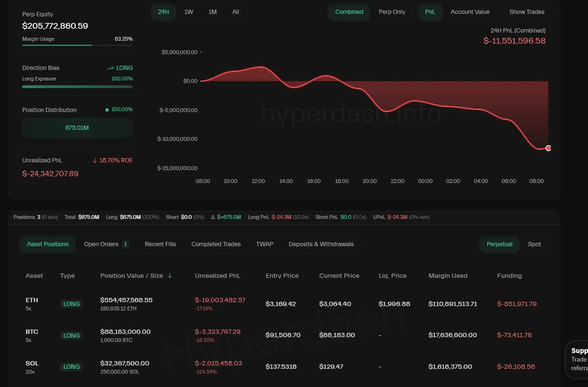Select the All time range
The height and width of the screenshot is (387, 588).
click(x=235, y=12)
